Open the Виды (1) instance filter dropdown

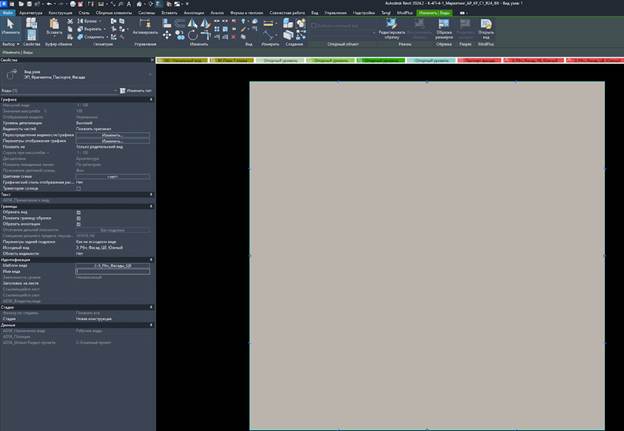tap(115, 90)
